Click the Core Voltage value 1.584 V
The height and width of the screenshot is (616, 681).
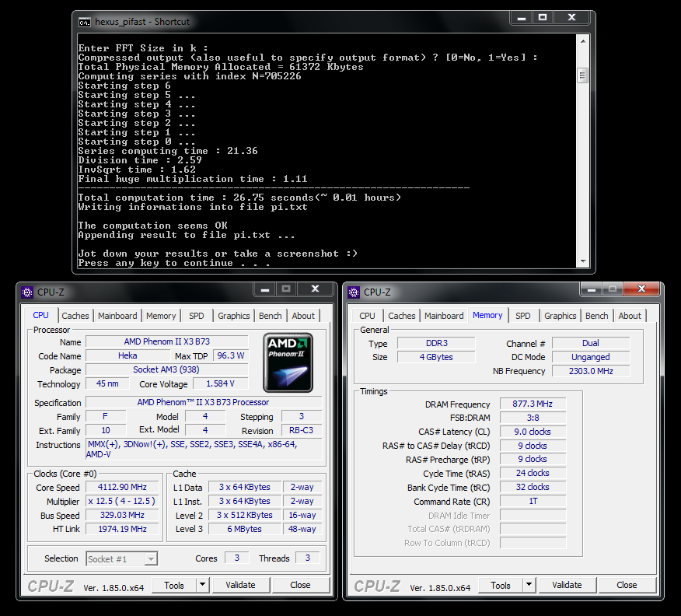221,384
